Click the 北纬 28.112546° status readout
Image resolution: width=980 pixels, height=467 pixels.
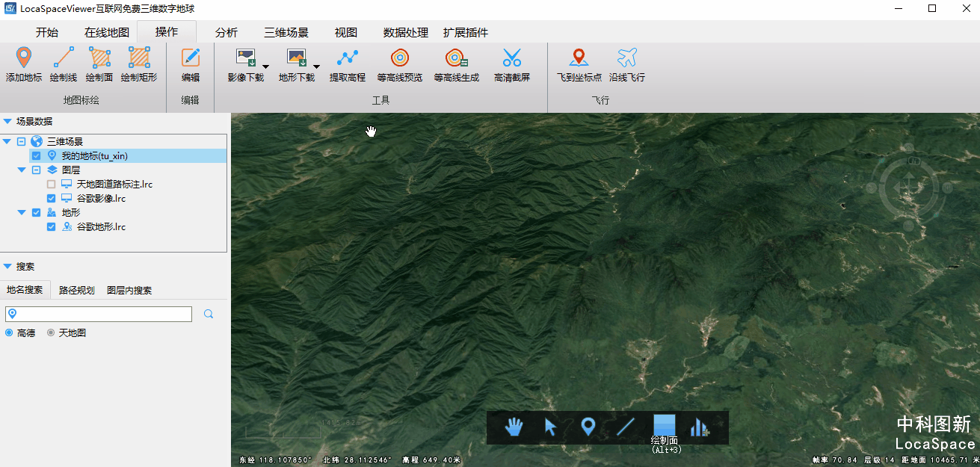[x=357, y=460]
